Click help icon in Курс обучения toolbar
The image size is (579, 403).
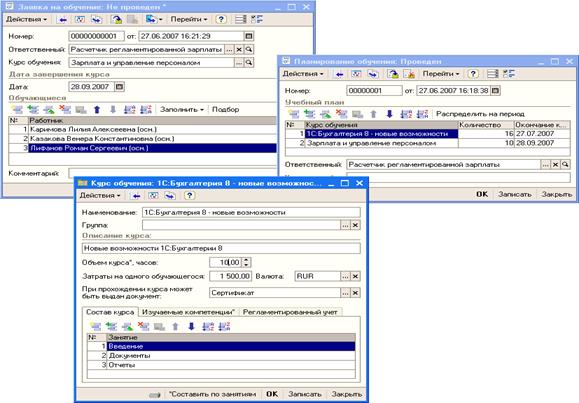[189, 195]
